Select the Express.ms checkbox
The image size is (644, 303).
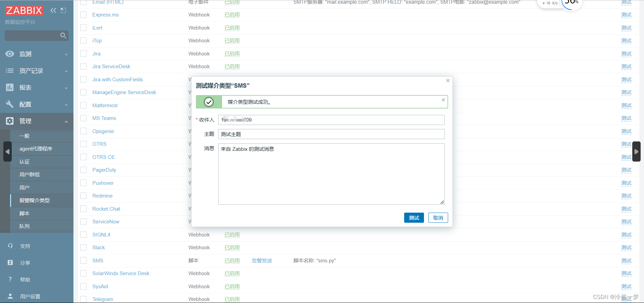84,15
